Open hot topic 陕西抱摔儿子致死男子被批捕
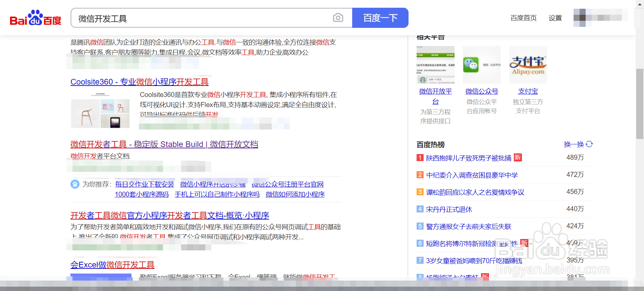 [469, 158]
